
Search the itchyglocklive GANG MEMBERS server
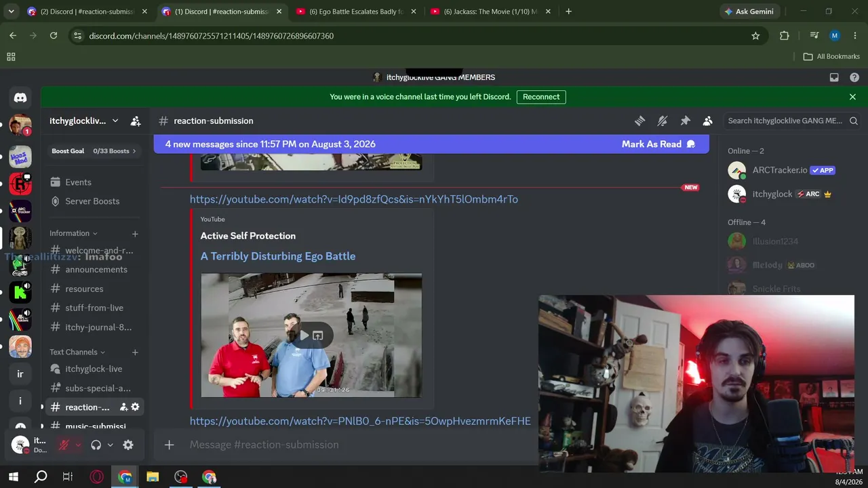[792, 121]
